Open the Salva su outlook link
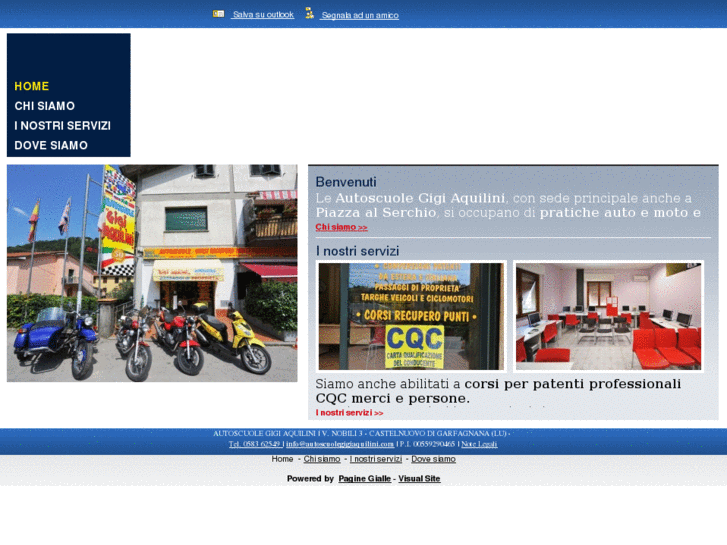This screenshot has height=545, width=727. point(263,15)
